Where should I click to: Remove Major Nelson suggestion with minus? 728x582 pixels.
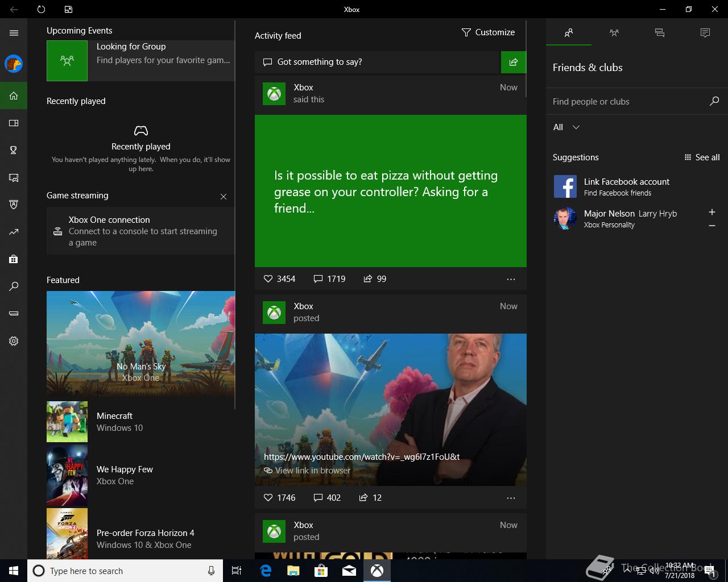pos(712,226)
